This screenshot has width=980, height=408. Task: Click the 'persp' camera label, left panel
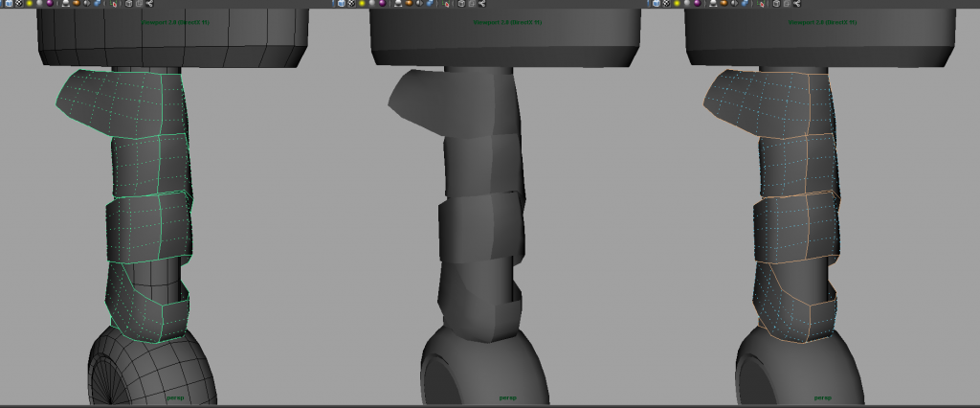(x=176, y=398)
